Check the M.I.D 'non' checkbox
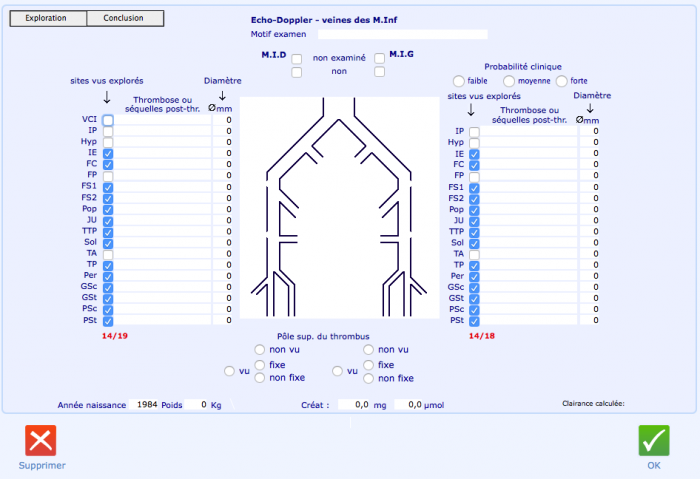The width and height of the screenshot is (700, 479). pyautogui.click(x=296, y=72)
